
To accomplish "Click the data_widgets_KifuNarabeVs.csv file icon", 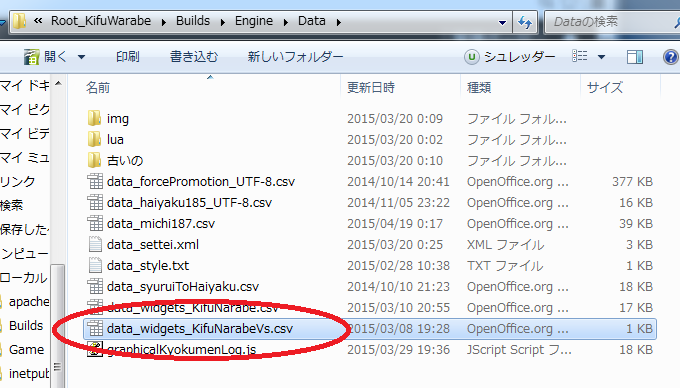I will click(95, 329).
